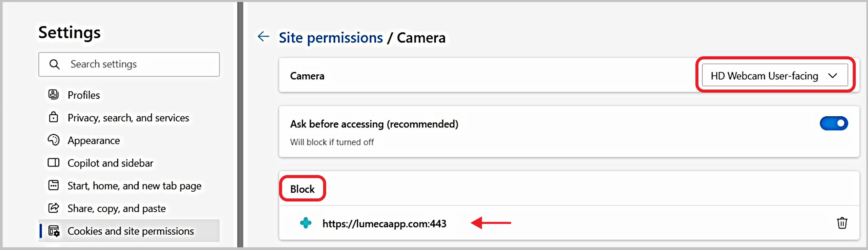The image size is (868, 250).
Task: Click the back arrow to leave Camera settings
Action: [x=264, y=36]
